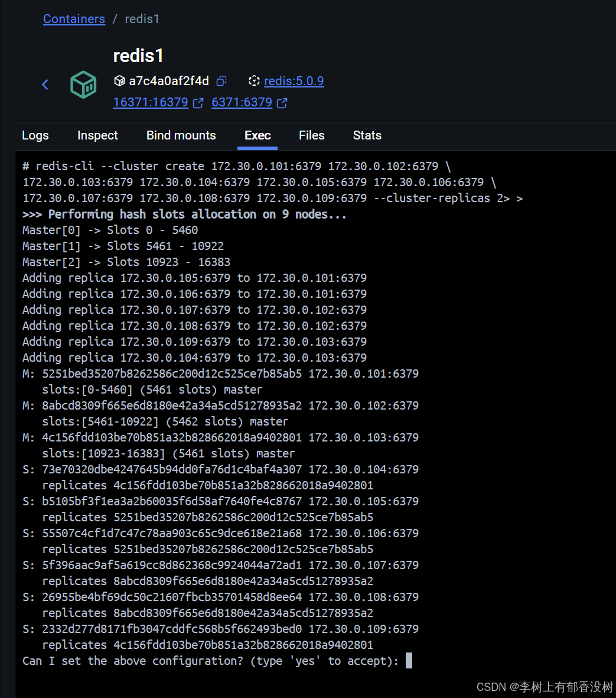The height and width of the screenshot is (698, 616).
Task: Switch to the Stats tab
Action: (x=367, y=135)
